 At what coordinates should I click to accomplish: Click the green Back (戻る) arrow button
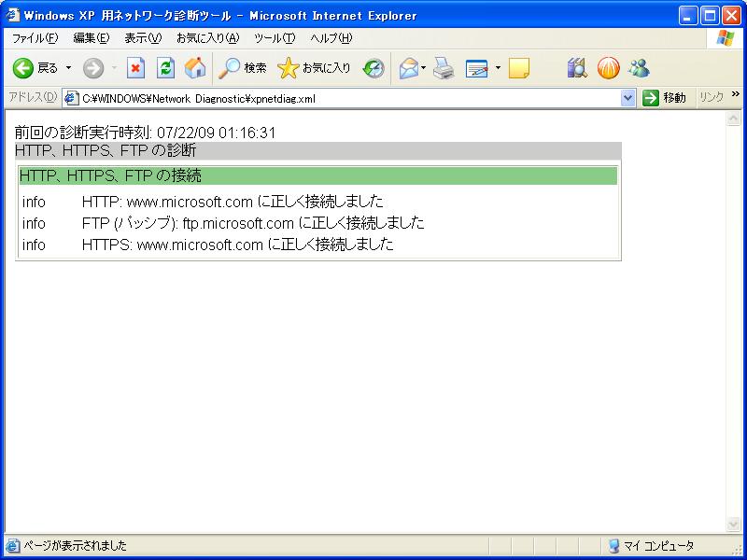[x=35, y=68]
